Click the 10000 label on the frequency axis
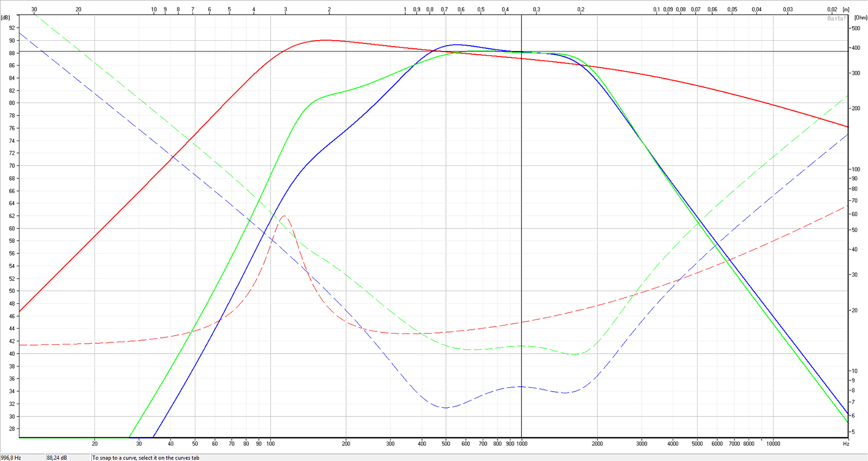The width and height of the screenshot is (868, 461). tap(773, 444)
